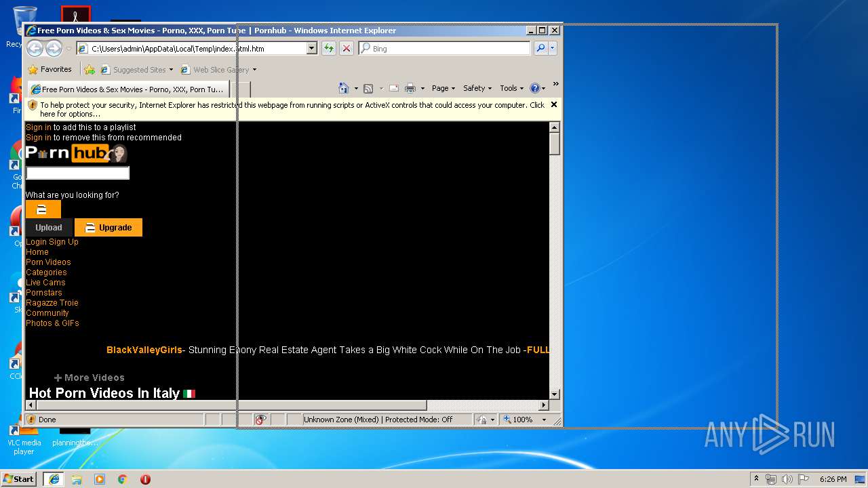Click the horizontal scrollbar right arrow

(x=543, y=405)
